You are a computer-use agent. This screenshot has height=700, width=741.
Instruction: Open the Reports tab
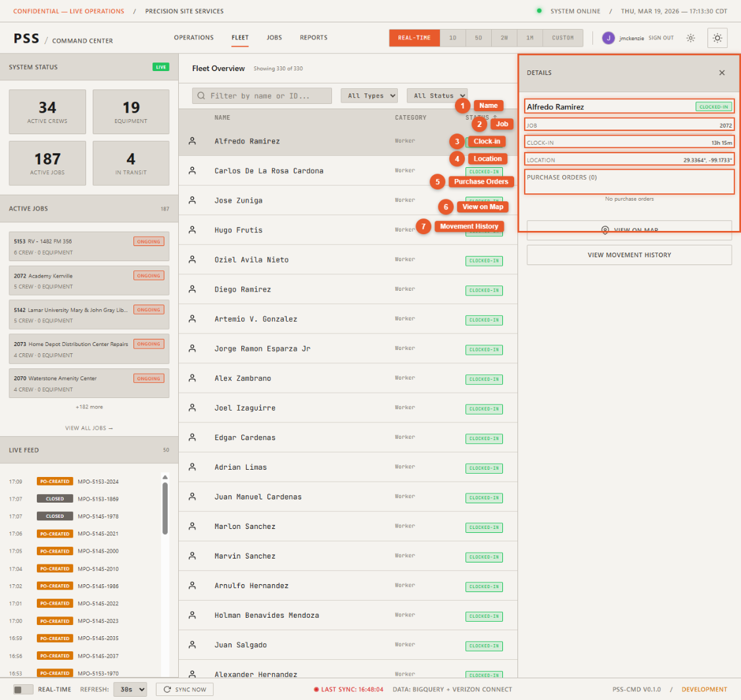click(314, 38)
